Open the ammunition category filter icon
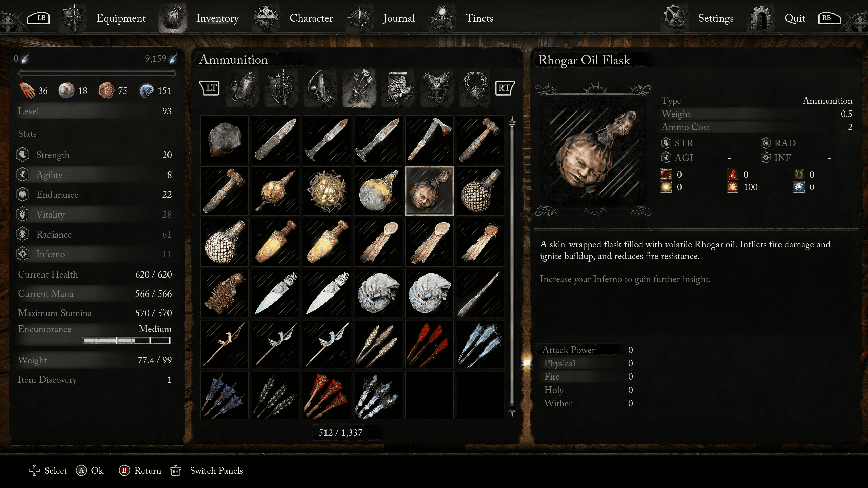Screen dimensions: 868x488 (359, 88)
